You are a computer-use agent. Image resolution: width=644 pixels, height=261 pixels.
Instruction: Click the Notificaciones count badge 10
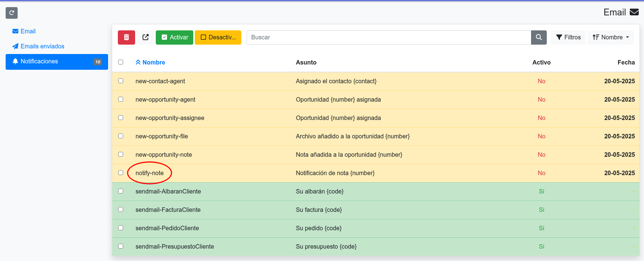pos(98,62)
